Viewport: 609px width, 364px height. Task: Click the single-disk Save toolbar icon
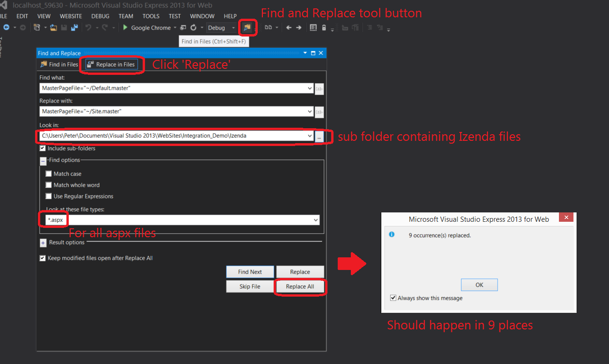click(x=64, y=28)
